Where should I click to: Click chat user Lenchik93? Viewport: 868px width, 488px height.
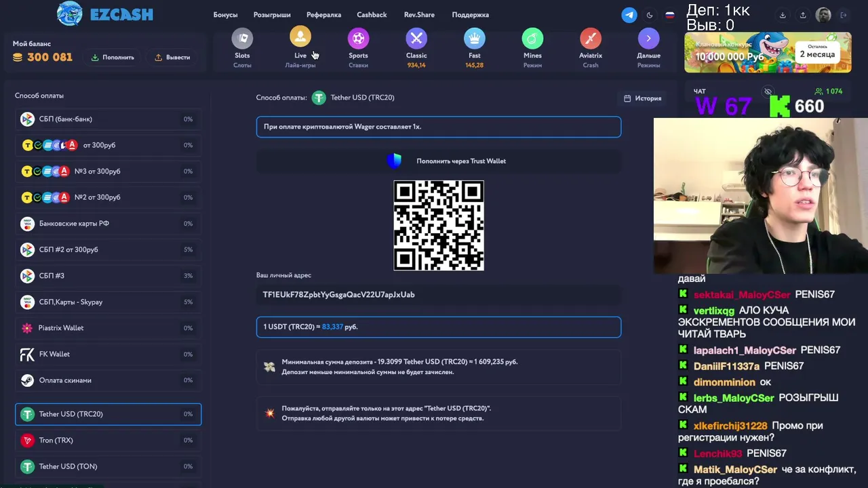click(x=718, y=453)
